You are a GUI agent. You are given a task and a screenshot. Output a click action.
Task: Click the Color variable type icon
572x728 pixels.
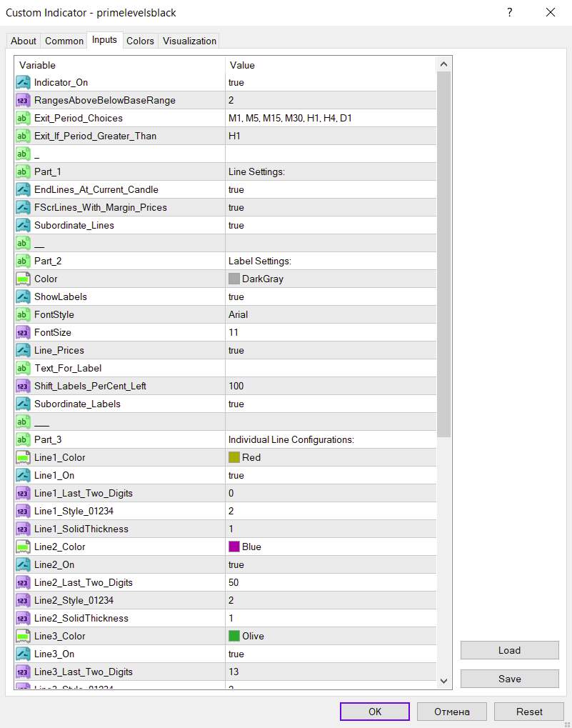(x=23, y=279)
